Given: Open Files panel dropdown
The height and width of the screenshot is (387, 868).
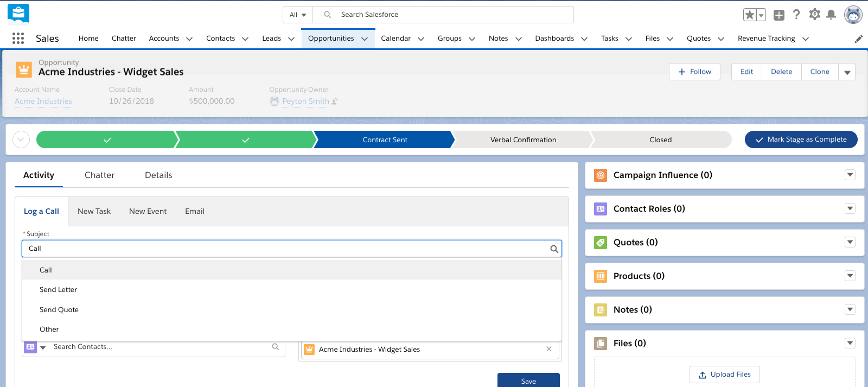Looking at the screenshot, I should click(x=850, y=343).
